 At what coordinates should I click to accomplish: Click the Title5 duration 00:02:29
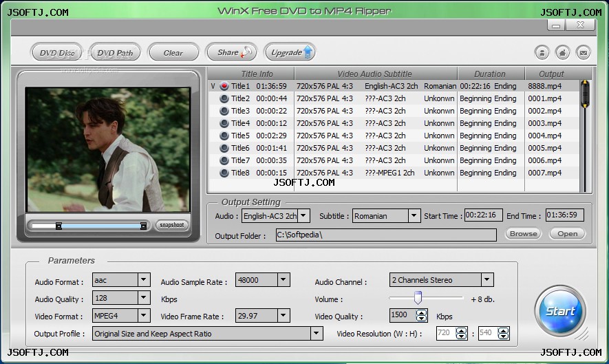point(272,136)
